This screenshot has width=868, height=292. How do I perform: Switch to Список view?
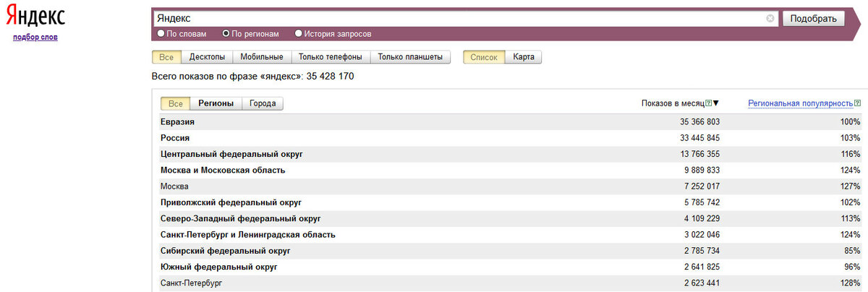pyautogui.click(x=484, y=57)
